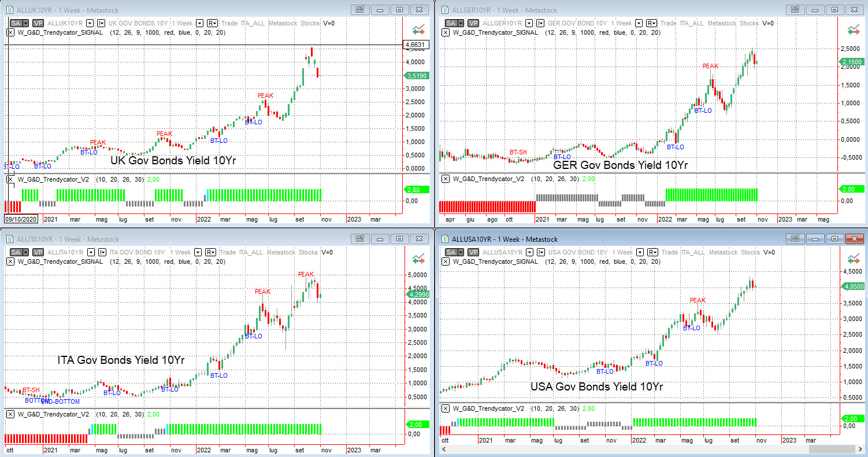Click the pop-out window icon on ALLGER10YR
The image size is (868, 457).
[x=794, y=10]
